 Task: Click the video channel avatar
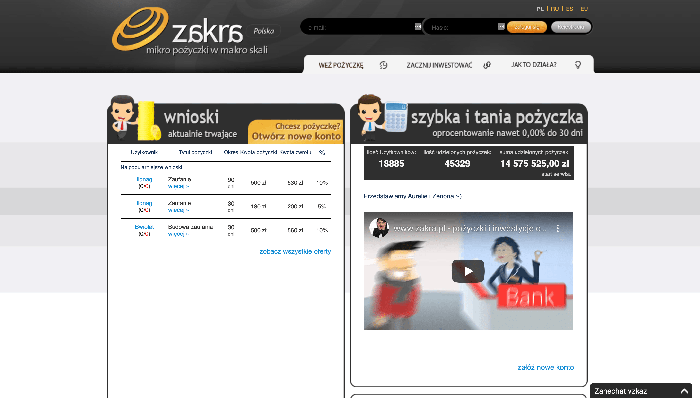pos(379,228)
